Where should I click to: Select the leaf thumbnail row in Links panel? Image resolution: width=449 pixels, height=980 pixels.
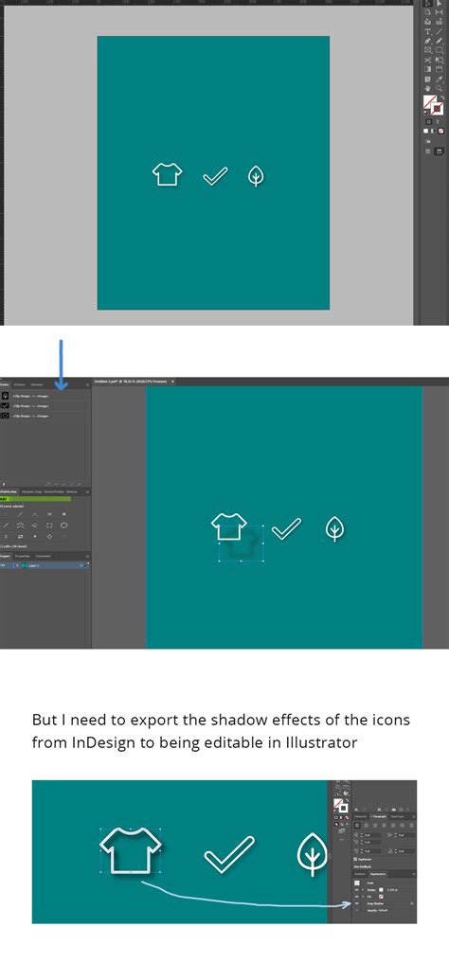[44, 396]
